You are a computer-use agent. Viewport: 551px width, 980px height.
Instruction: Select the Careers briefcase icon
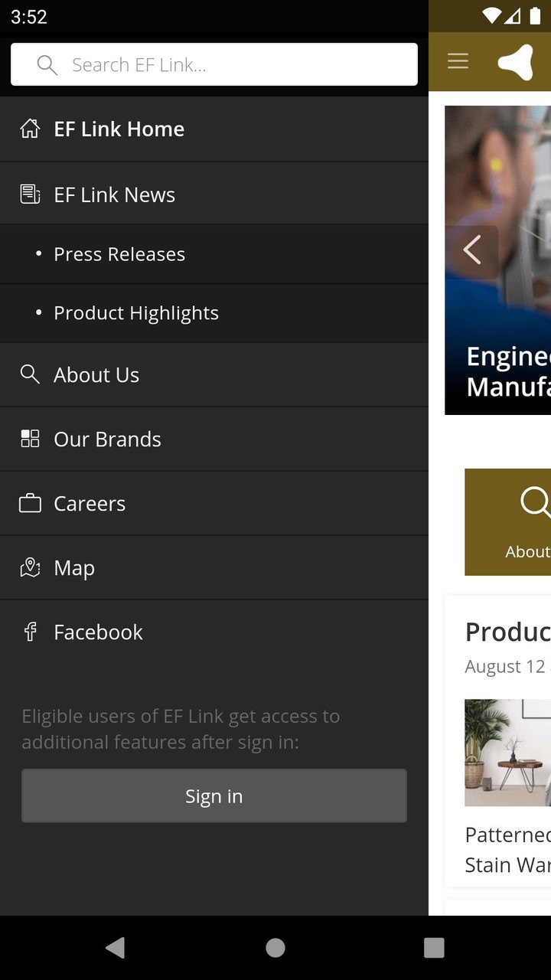[x=29, y=503]
